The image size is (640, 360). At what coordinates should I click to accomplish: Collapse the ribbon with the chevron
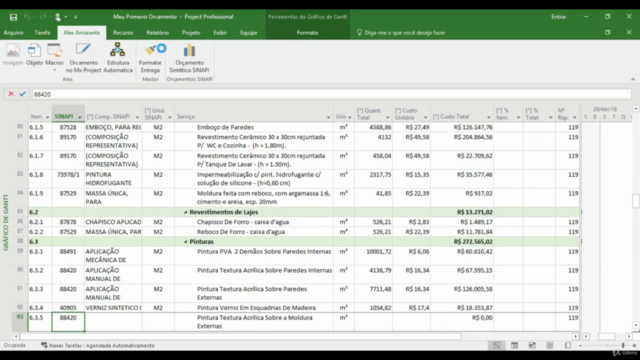pos(633,79)
